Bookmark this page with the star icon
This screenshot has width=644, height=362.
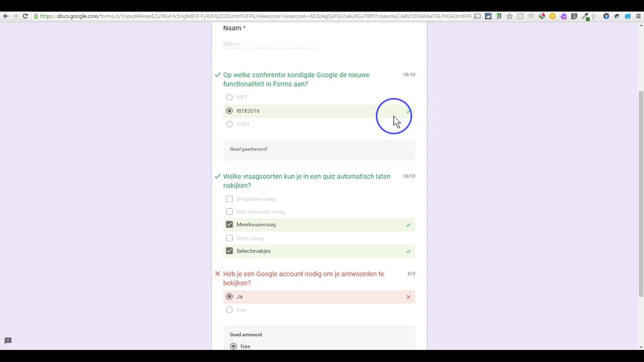tap(510, 16)
